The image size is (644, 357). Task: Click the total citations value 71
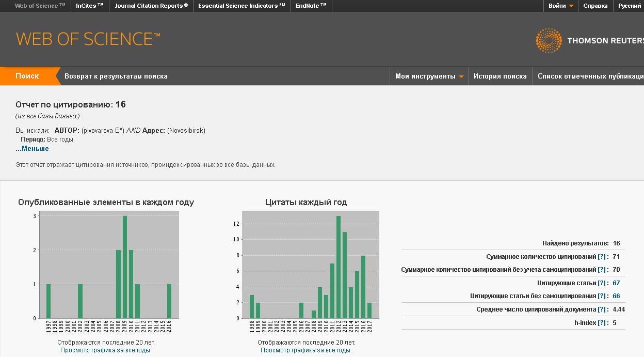(x=616, y=257)
